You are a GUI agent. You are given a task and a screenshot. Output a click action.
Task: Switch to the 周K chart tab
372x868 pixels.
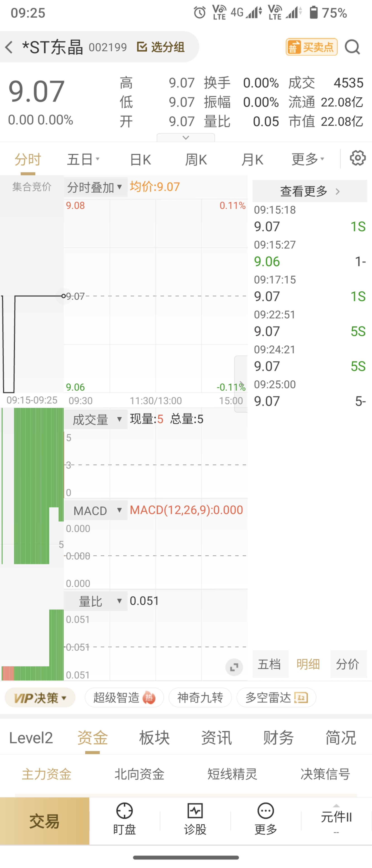196,159
